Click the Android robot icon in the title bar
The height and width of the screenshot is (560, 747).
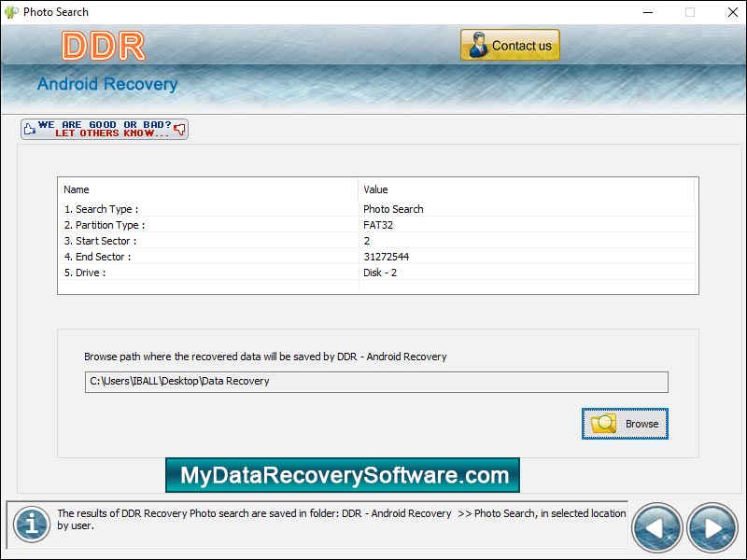9,12
